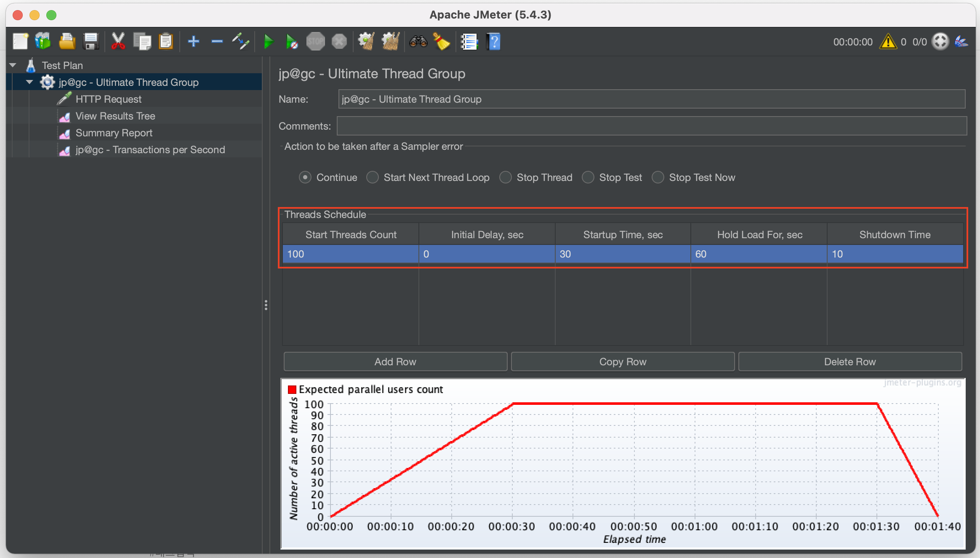The width and height of the screenshot is (980, 558).
Task: Click the Copy icon in toolbar
Action: coord(142,42)
